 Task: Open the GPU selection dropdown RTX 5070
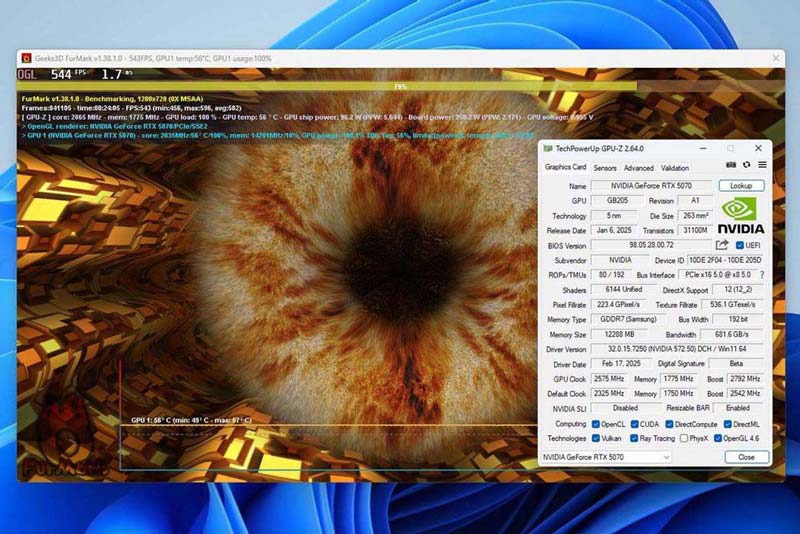[606, 457]
